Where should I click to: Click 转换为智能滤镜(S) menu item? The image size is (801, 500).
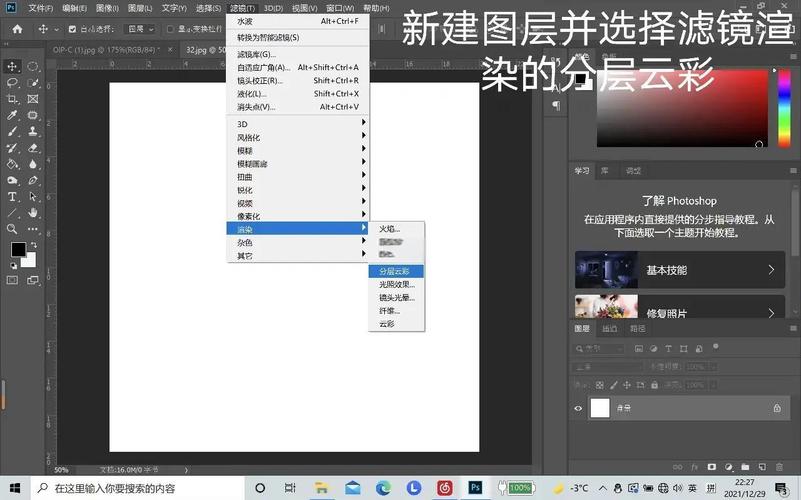297,37
